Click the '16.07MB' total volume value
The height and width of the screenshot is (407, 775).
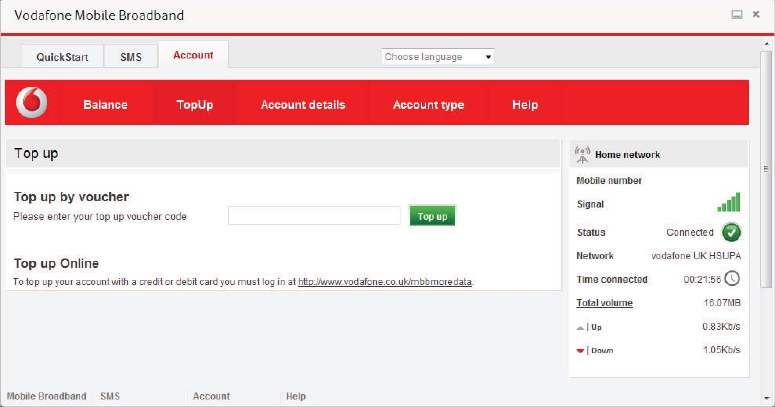(722, 303)
